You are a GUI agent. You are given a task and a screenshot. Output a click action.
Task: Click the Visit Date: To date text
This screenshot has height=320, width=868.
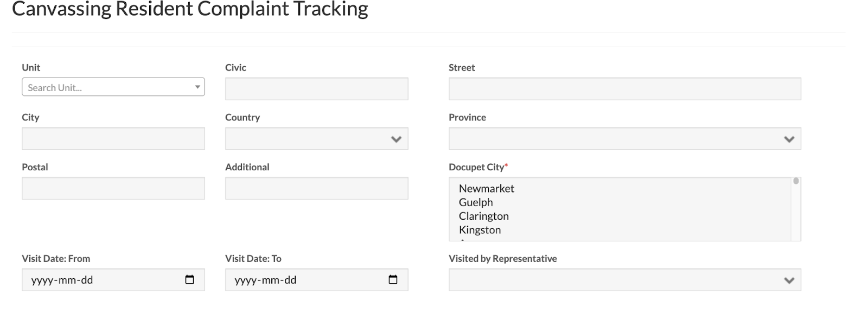coord(265,280)
